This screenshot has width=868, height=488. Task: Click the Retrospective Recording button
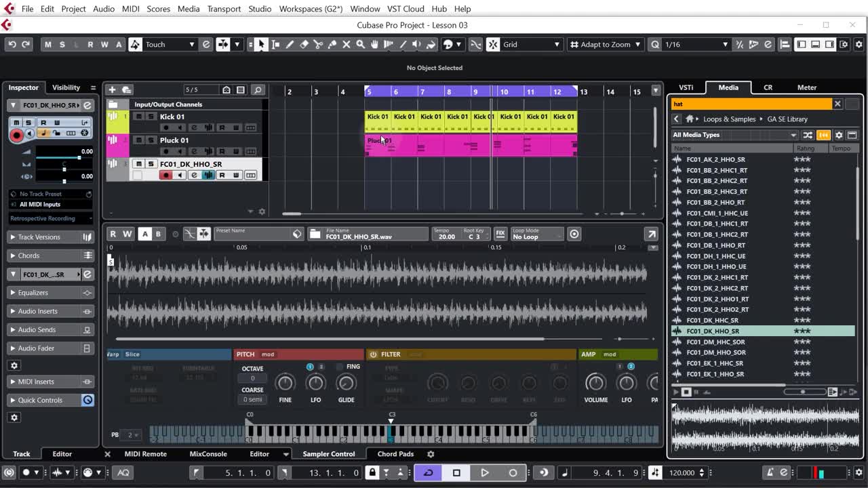51,218
